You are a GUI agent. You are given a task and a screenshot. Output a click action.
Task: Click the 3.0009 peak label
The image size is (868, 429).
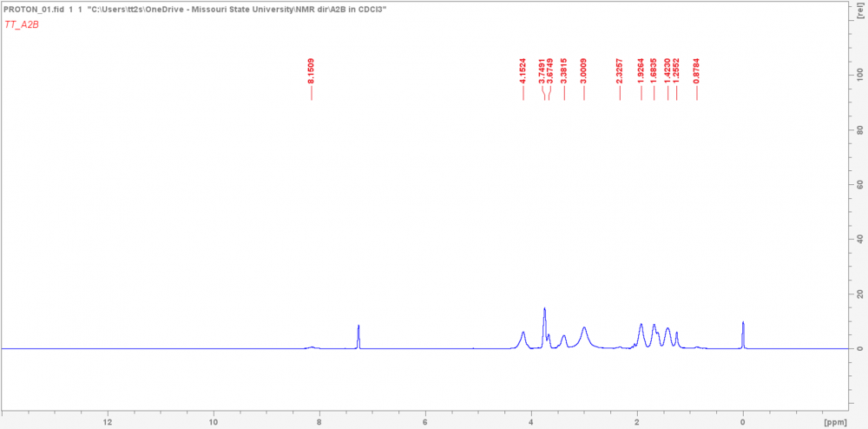[x=583, y=69]
